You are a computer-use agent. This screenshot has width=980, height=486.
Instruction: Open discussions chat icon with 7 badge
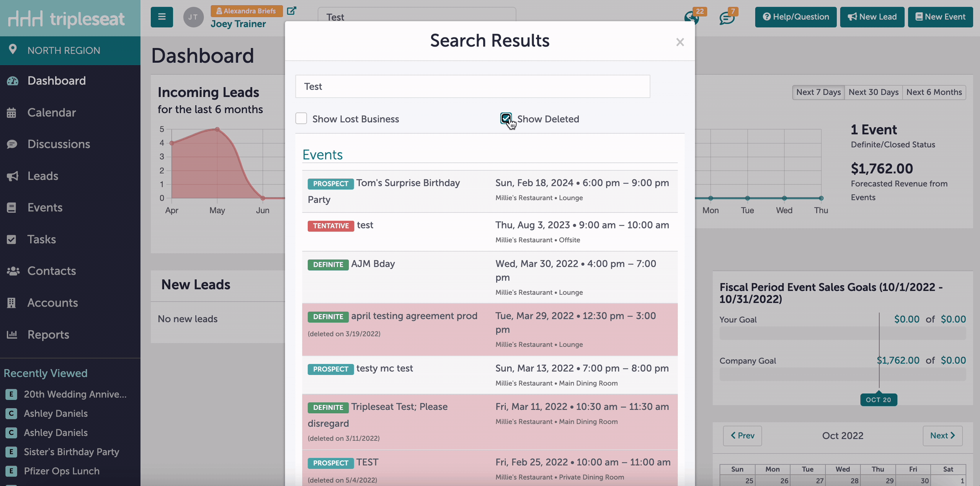[x=727, y=18]
